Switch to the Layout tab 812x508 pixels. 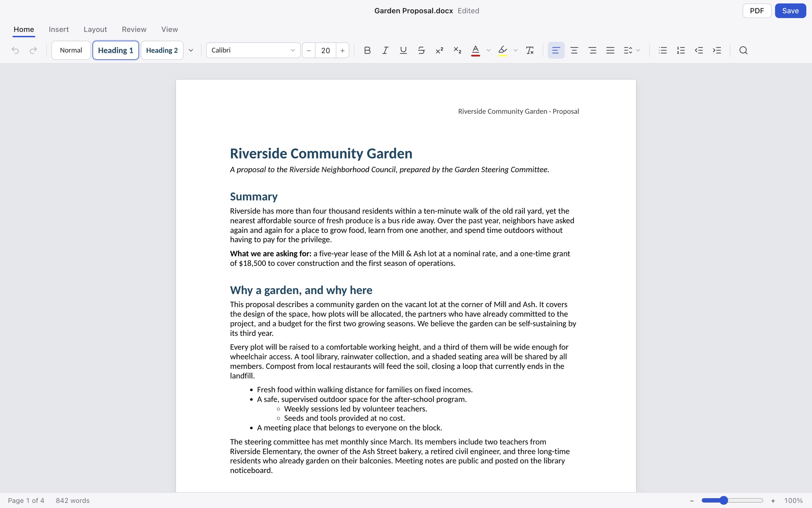[95, 29]
